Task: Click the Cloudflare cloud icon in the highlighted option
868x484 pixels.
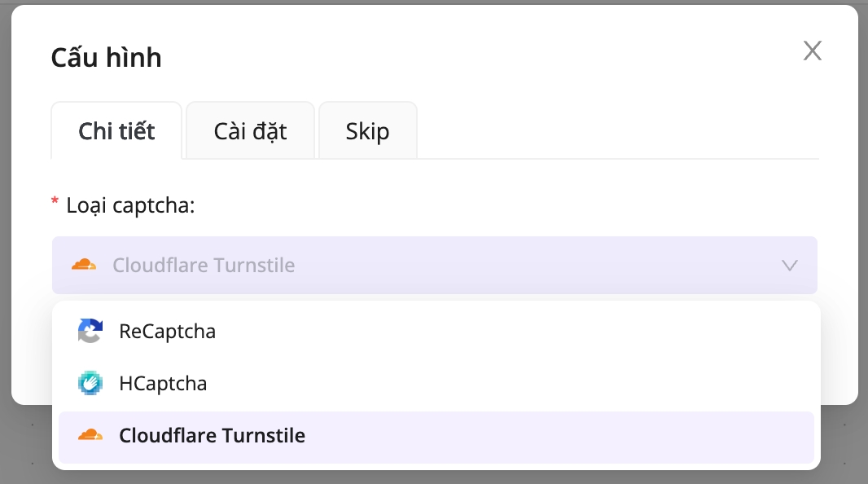Action: point(90,436)
